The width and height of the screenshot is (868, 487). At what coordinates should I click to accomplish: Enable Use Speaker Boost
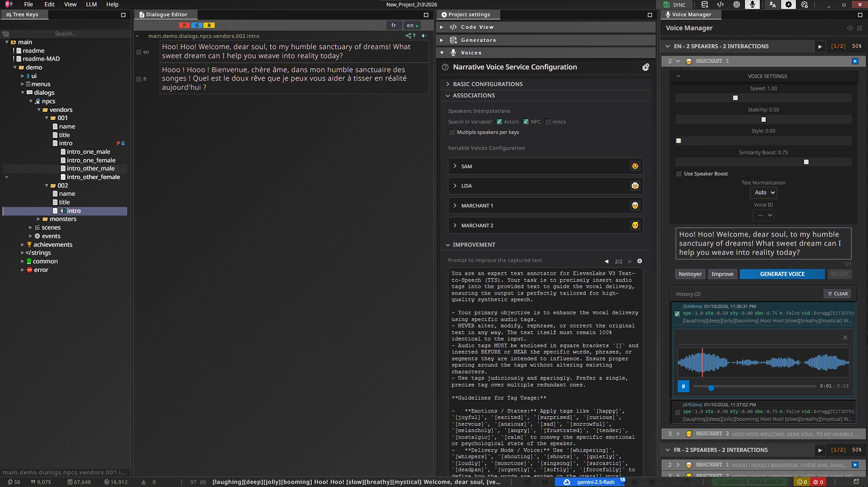[x=678, y=173]
